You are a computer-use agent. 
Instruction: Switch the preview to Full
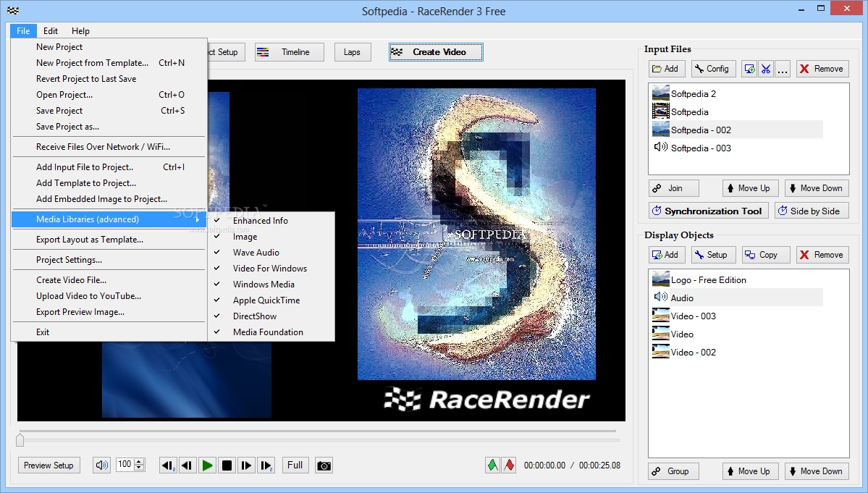[x=295, y=465]
